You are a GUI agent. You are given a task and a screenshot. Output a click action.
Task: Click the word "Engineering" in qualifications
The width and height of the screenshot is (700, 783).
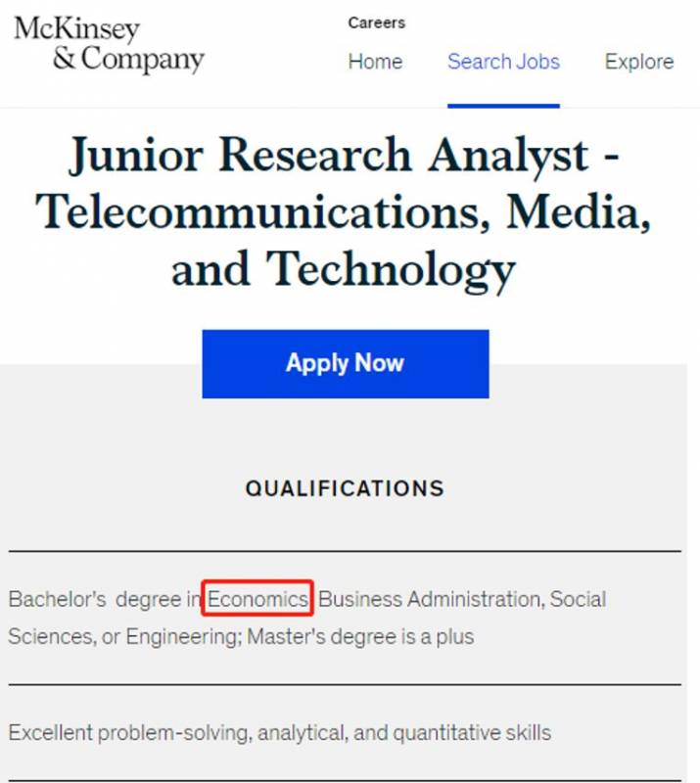point(181,636)
